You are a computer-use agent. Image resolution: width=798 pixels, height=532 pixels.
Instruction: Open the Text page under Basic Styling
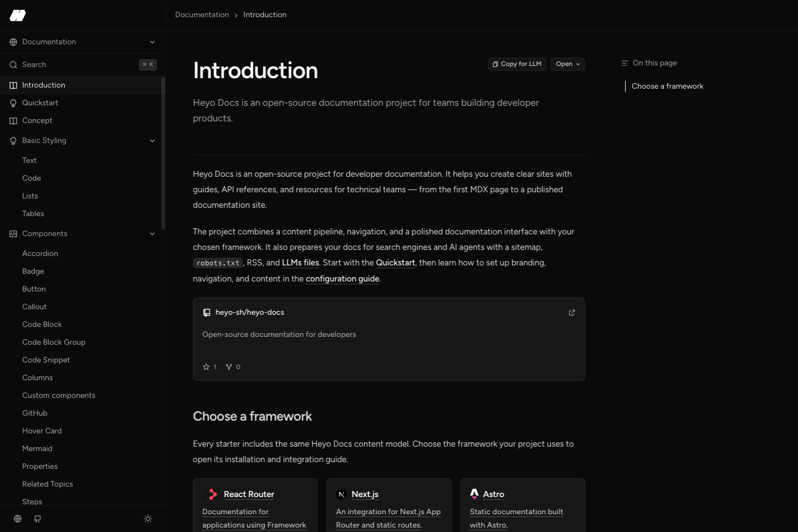tap(29, 161)
